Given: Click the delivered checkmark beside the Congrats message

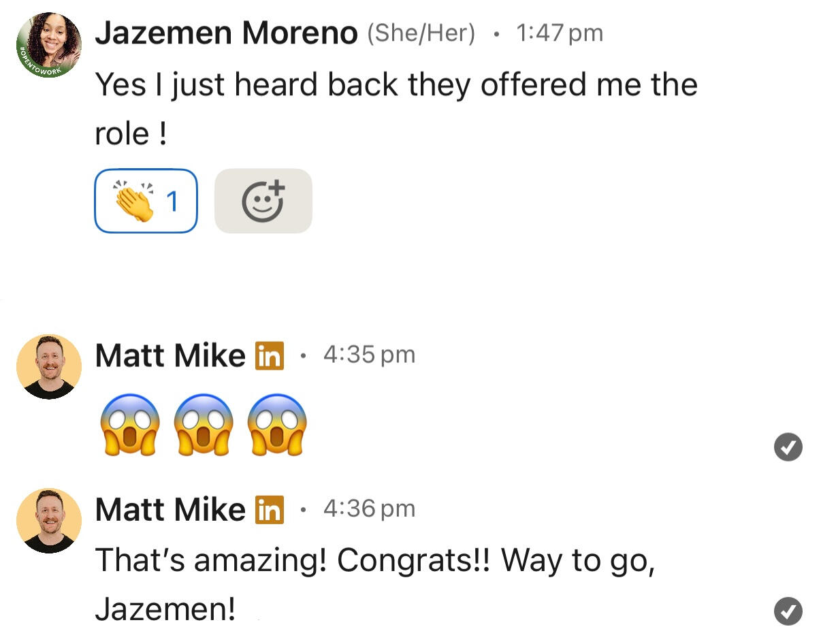Looking at the screenshot, I should coord(788,611).
